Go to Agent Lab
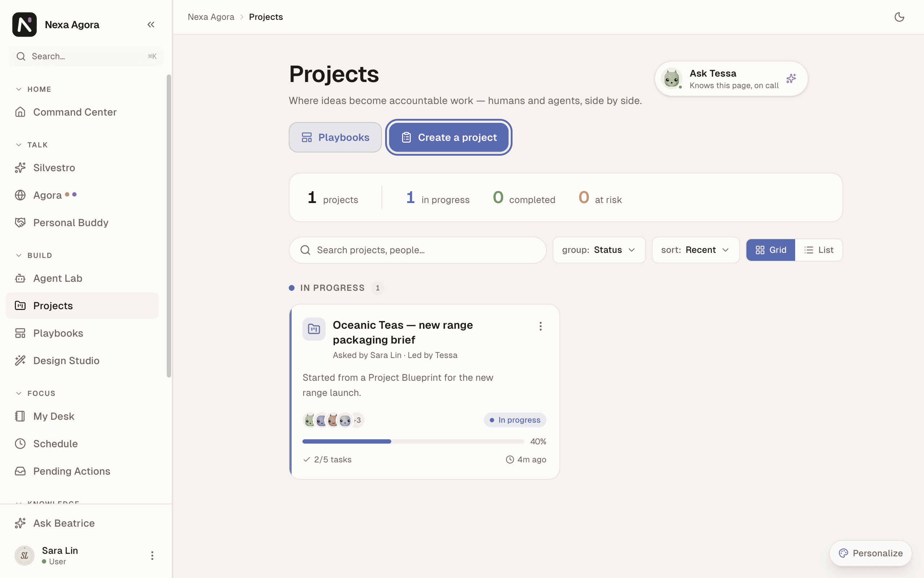 82,278
